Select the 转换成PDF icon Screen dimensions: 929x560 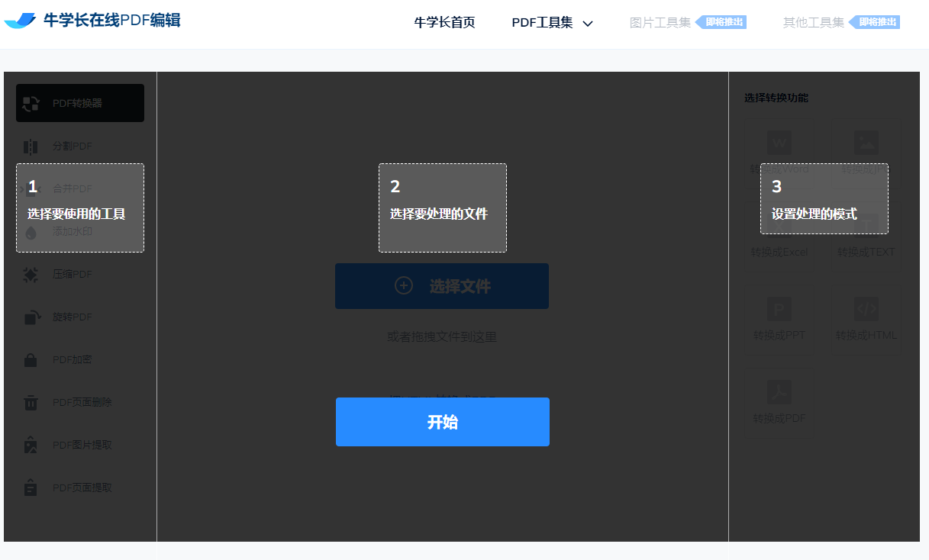tap(779, 392)
